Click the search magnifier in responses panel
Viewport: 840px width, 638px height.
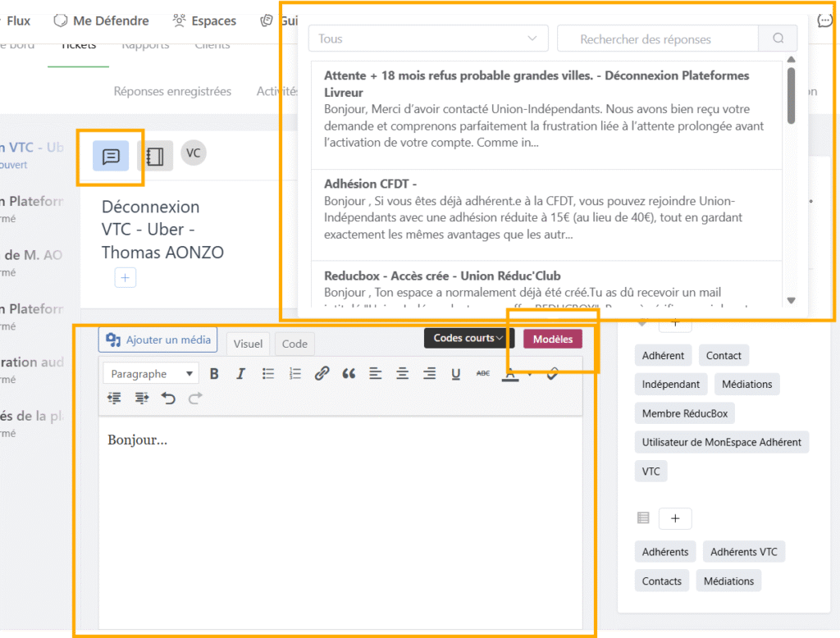[778, 39]
